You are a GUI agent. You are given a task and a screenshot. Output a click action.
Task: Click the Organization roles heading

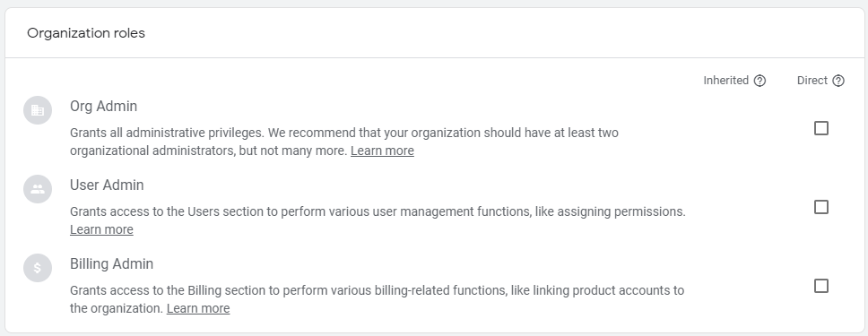coord(86,33)
